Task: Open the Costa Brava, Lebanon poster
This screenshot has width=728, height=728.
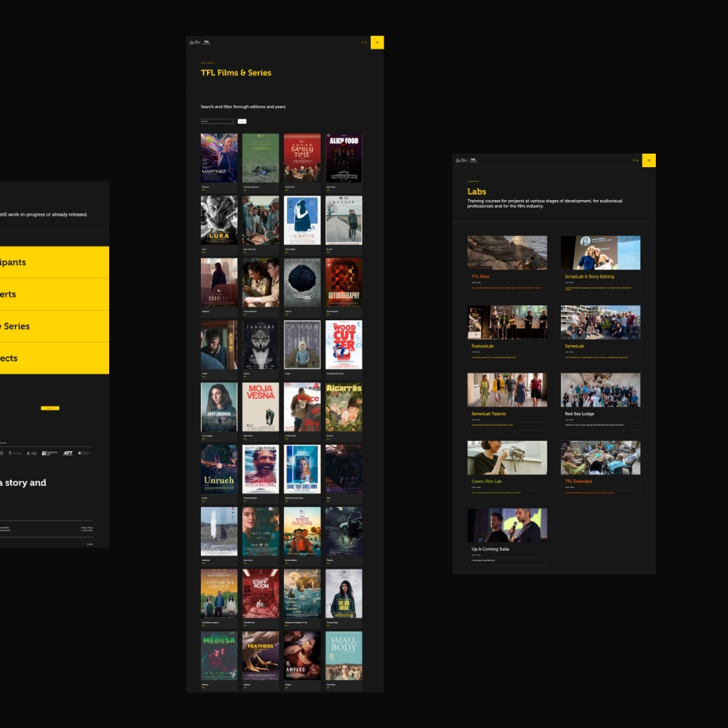Action: coord(219,593)
